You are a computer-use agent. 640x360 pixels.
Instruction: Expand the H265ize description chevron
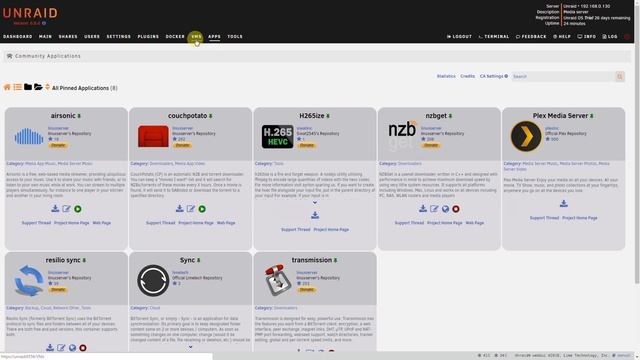(315, 202)
